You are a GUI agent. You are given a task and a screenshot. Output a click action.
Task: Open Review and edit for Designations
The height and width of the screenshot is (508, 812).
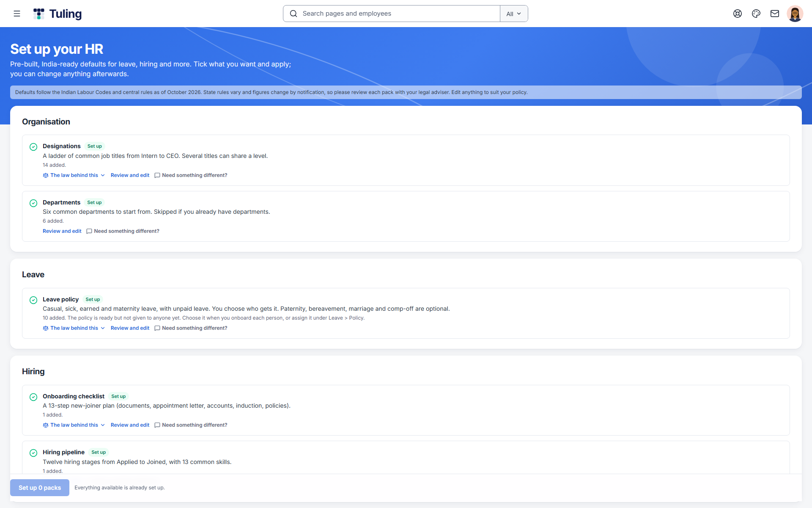point(130,175)
